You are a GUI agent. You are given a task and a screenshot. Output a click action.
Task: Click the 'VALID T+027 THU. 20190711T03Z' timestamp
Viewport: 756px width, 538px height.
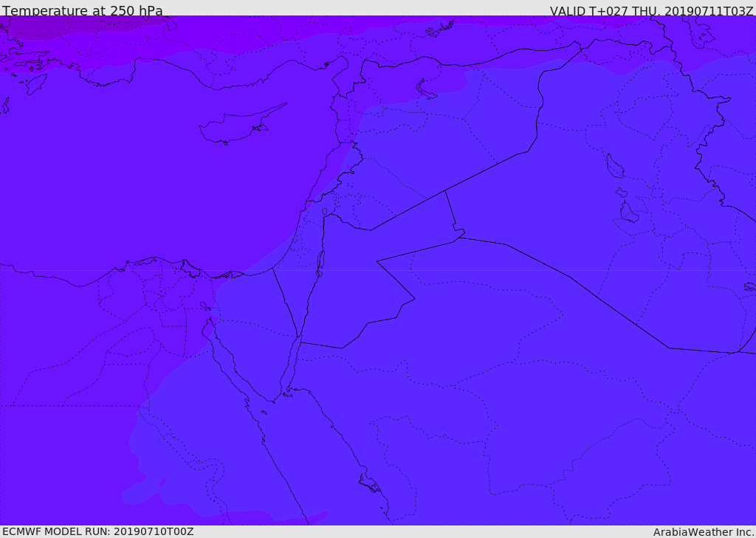coord(651,10)
